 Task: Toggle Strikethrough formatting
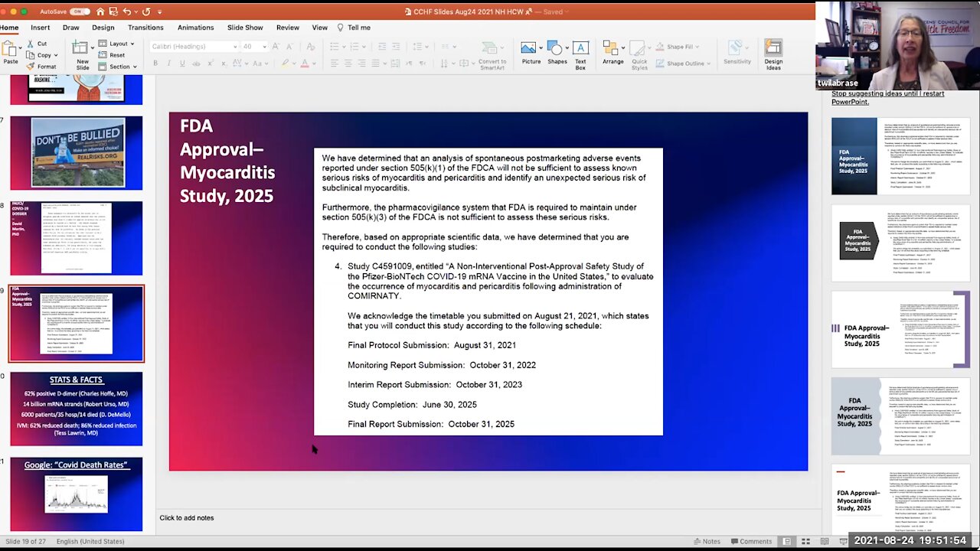coord(196,64)
